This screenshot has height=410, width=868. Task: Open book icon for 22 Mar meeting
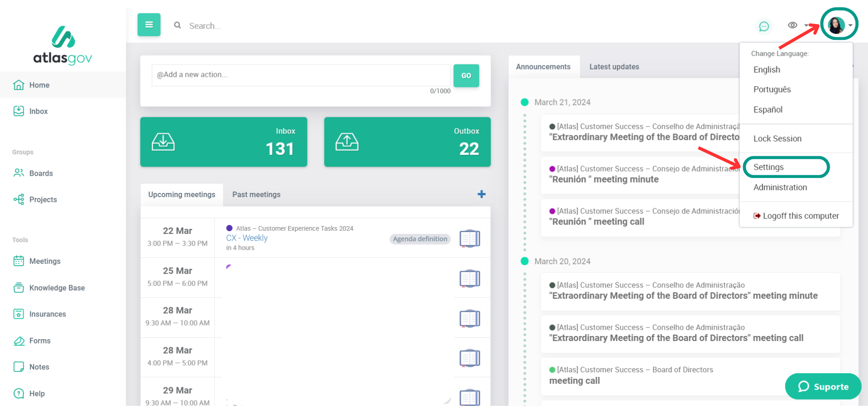pyautogui.click(x=469, y=238)
